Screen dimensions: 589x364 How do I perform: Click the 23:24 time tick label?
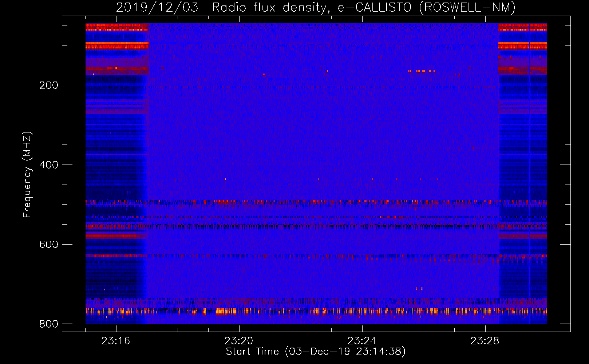(x=362, y=341)
